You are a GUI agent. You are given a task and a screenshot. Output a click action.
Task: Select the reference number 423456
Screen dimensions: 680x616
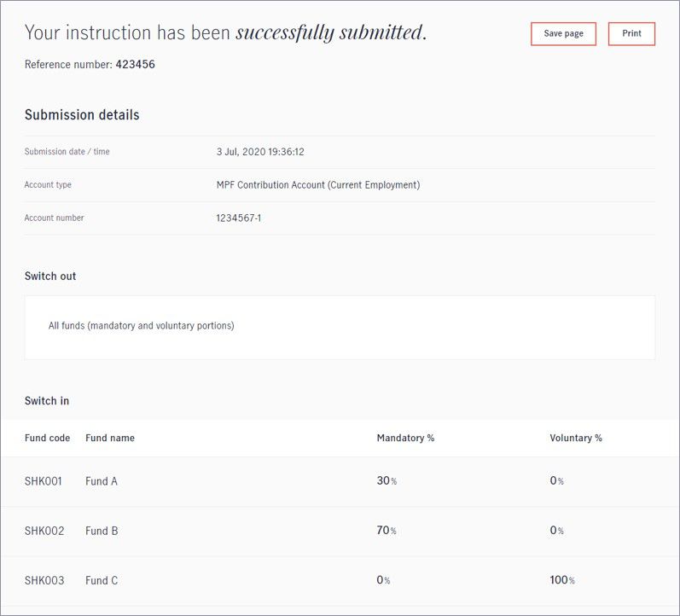pos(135,64)
